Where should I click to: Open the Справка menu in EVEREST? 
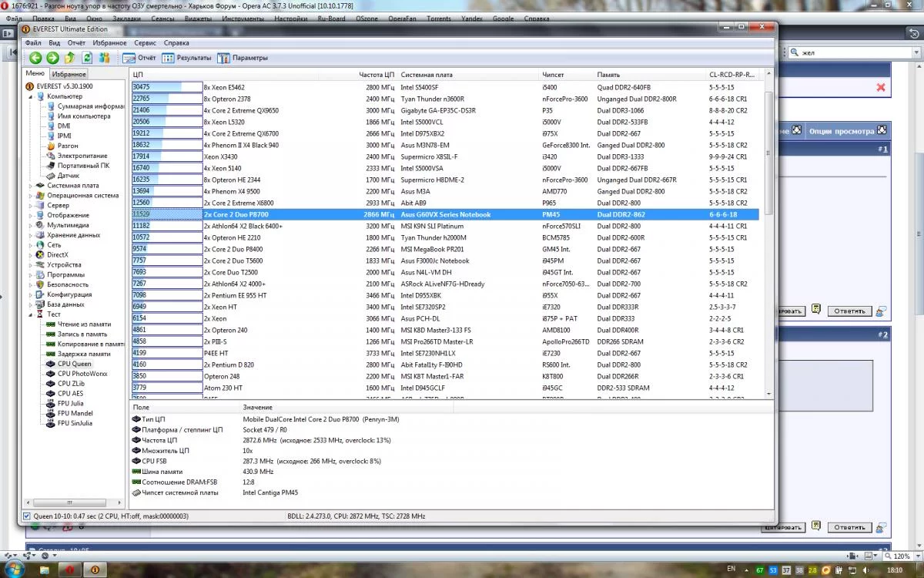[176, 43]
